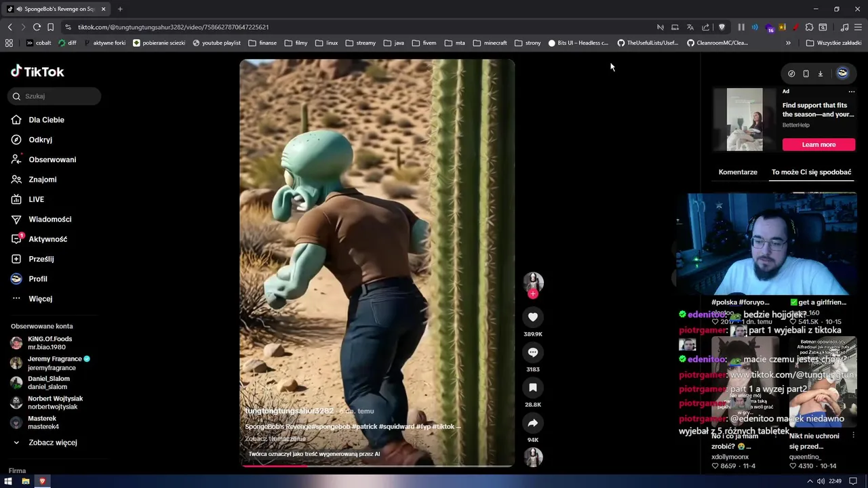
Task: Like the video with the heart icon
Action: click(533, 317)
